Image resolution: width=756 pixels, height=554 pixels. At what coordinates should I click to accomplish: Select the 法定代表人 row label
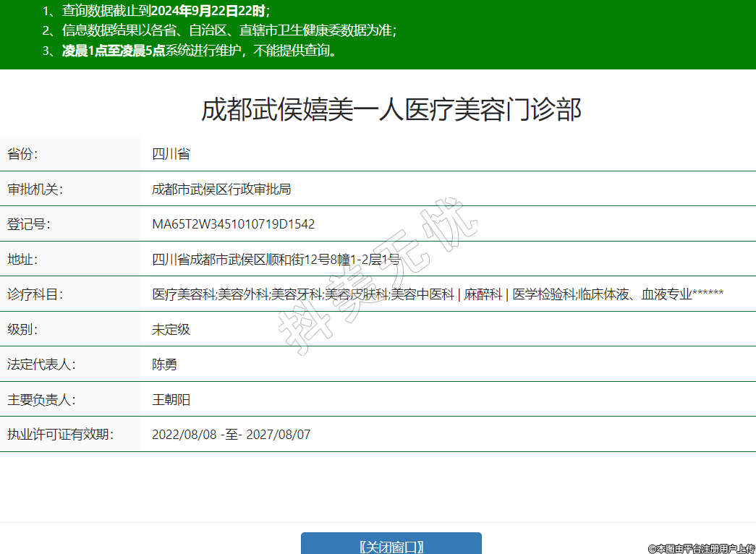click(41, 365)
